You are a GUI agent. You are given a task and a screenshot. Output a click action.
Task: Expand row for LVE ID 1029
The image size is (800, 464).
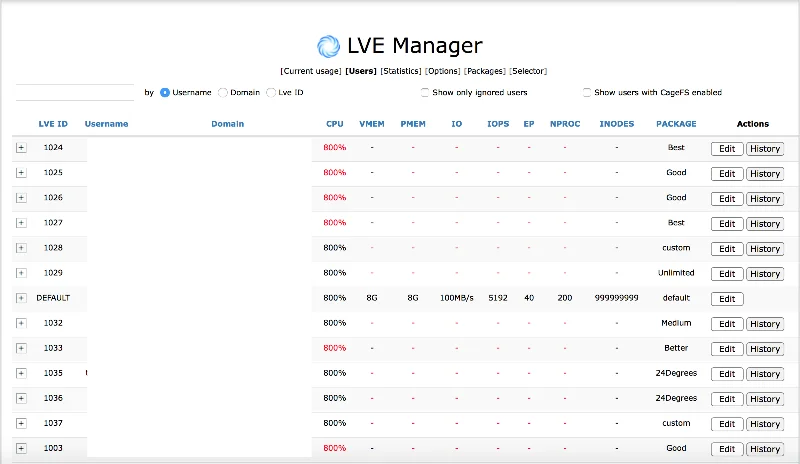21,273
